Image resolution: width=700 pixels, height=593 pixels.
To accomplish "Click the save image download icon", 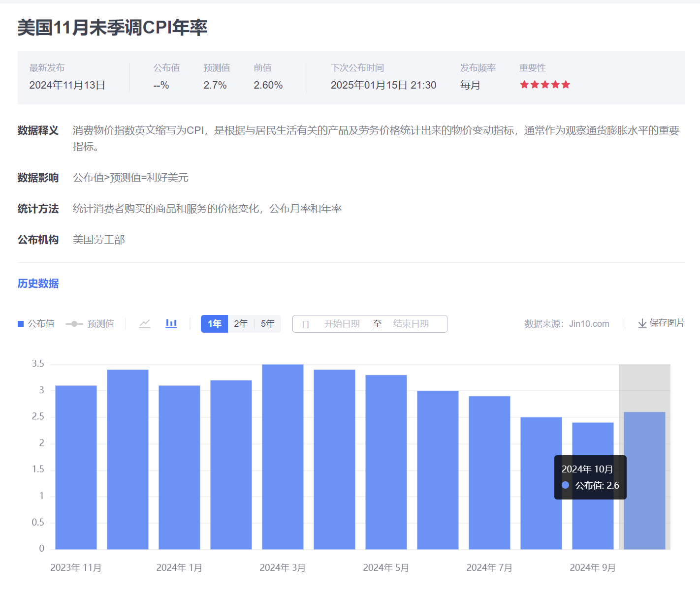I will pyautogui.click(x=642, y=323).
